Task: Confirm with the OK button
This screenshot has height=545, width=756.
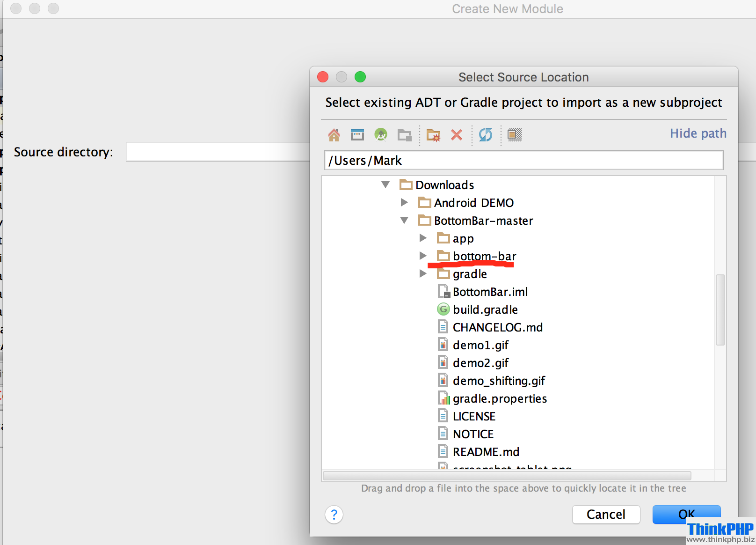Action: point(686,514)
